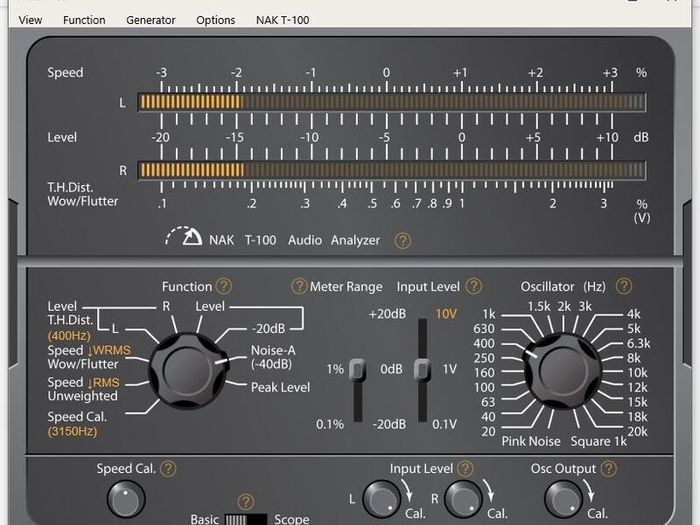Image resolution: width=700 pixels, height=525 pixels.
Task: Click the help icon next to Oscillator (Hz)
Action: coord(624,286)
